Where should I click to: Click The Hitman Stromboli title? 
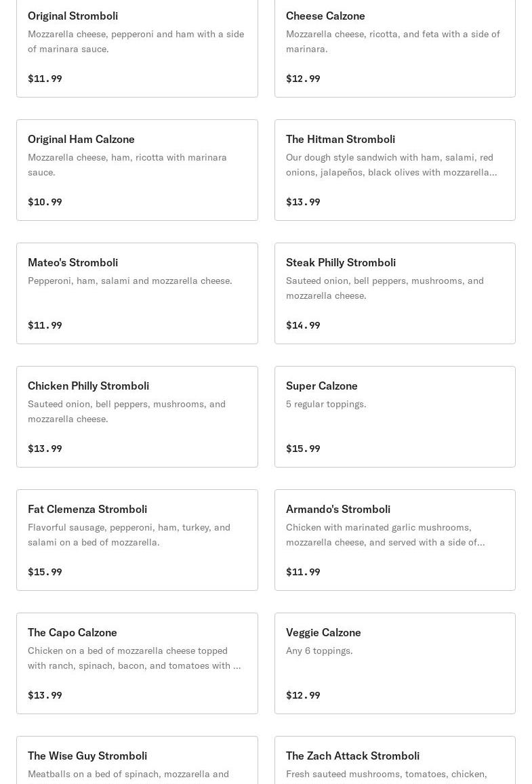point(340,139)
